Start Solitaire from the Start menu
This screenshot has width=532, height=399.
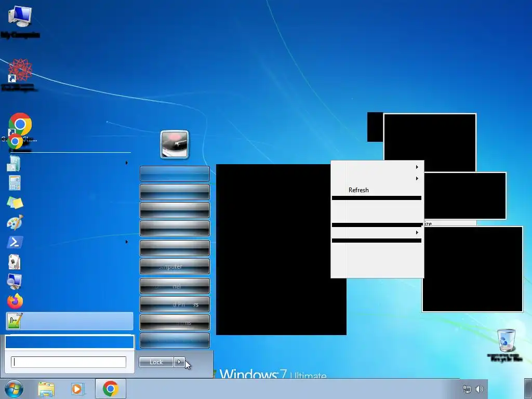(14, 262)
